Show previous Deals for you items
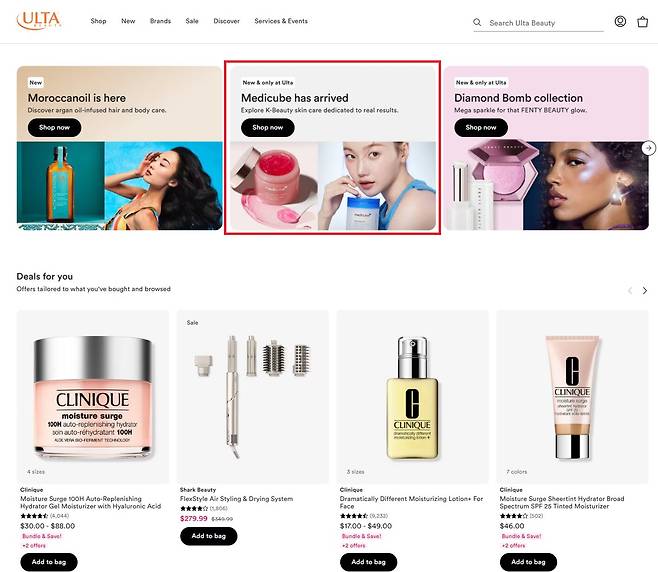The height and width of the screenshot is (572, 658). tap(630, 290)
